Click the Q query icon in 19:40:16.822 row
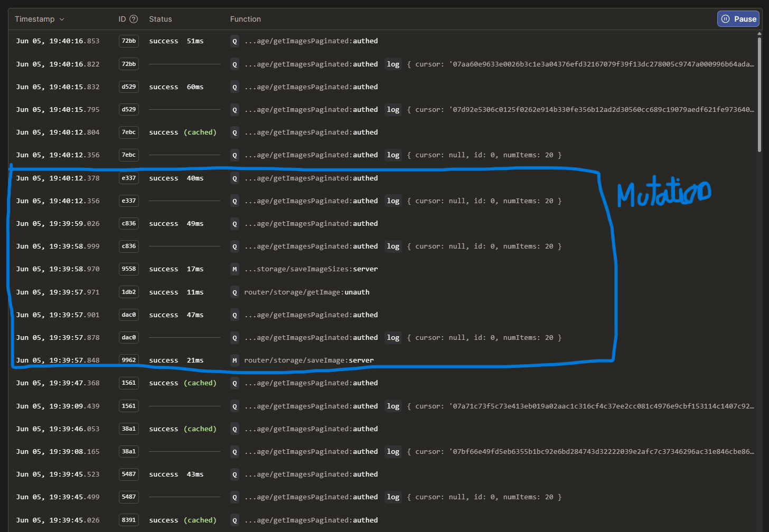 pyautogui.click(x=235, y=64)
